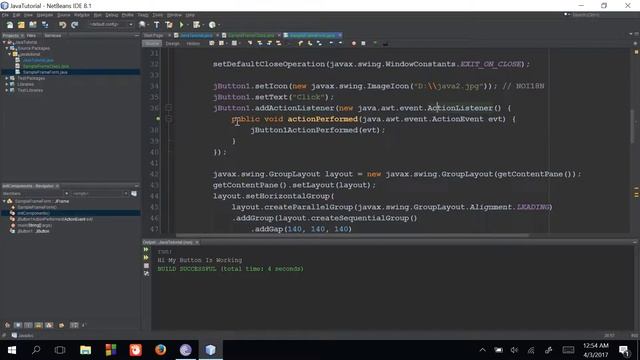Viewport: 640px width, 360px height.
Task: Open the Refactor menu
Action: pyautogui.click(x=82, y=15)
